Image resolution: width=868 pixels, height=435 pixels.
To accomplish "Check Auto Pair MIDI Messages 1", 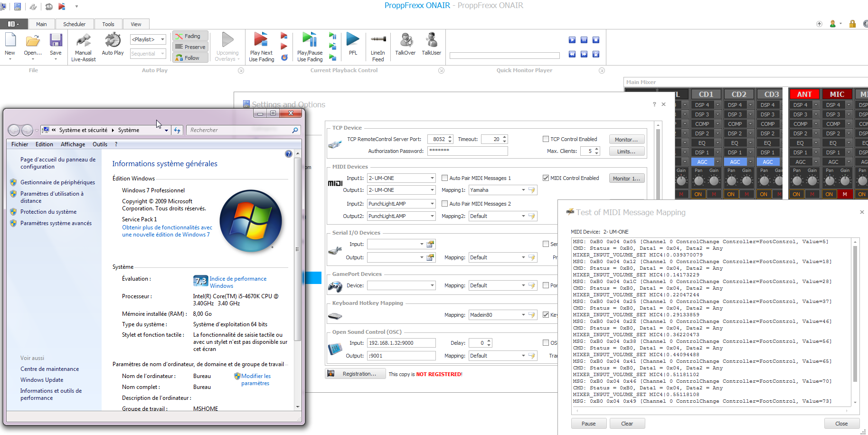I will [x=444, y=178].
